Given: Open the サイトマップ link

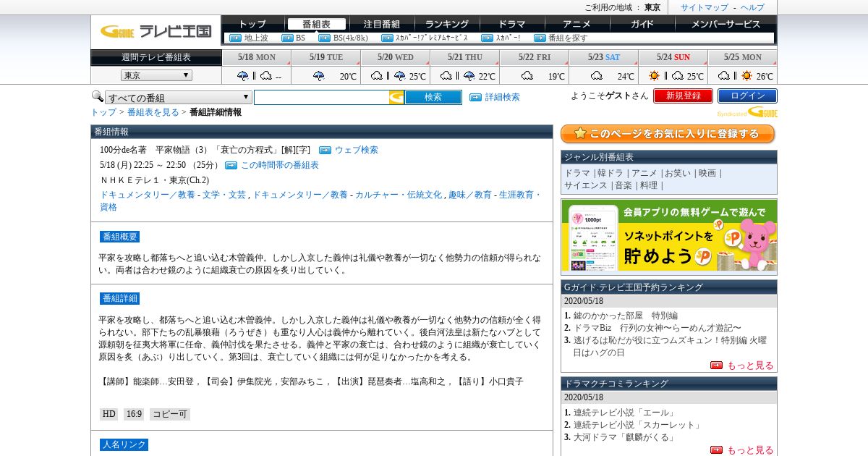Looking at the screenshot, I should click(705, 7).
